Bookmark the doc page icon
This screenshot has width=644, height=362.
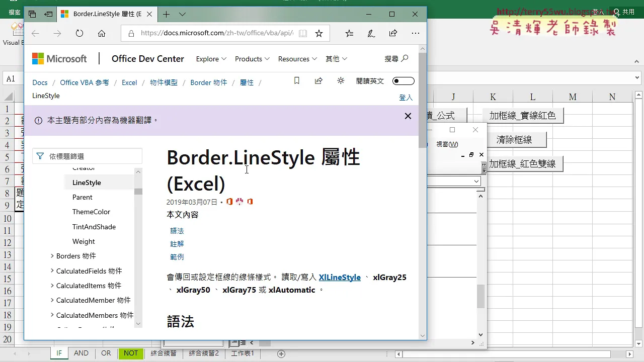297,80
